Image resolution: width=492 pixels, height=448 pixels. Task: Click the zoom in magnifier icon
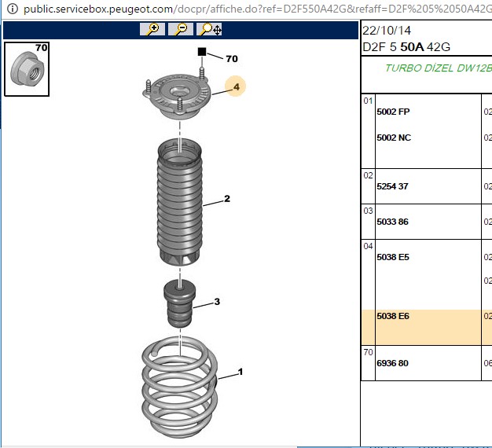(x=152, y=29)
